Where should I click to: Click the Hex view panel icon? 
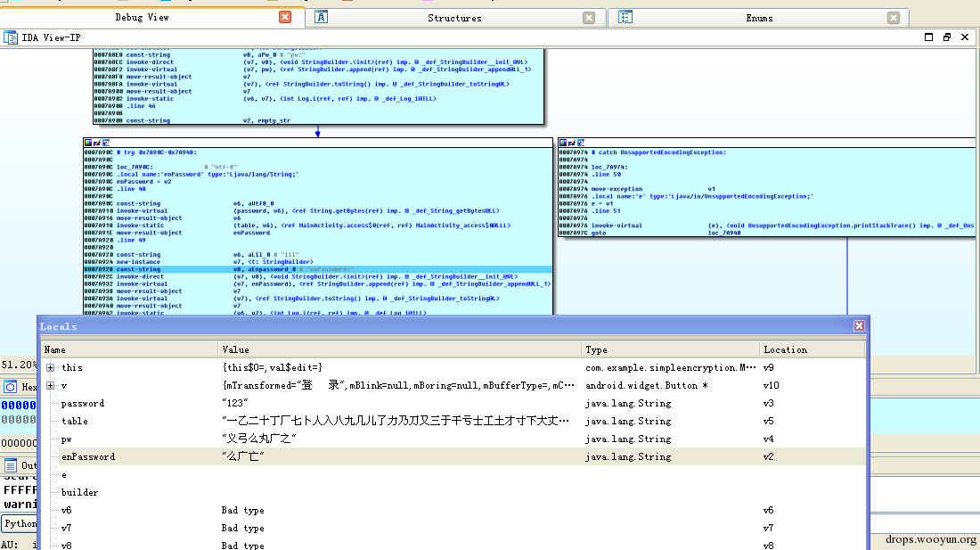tap(11, 387)
